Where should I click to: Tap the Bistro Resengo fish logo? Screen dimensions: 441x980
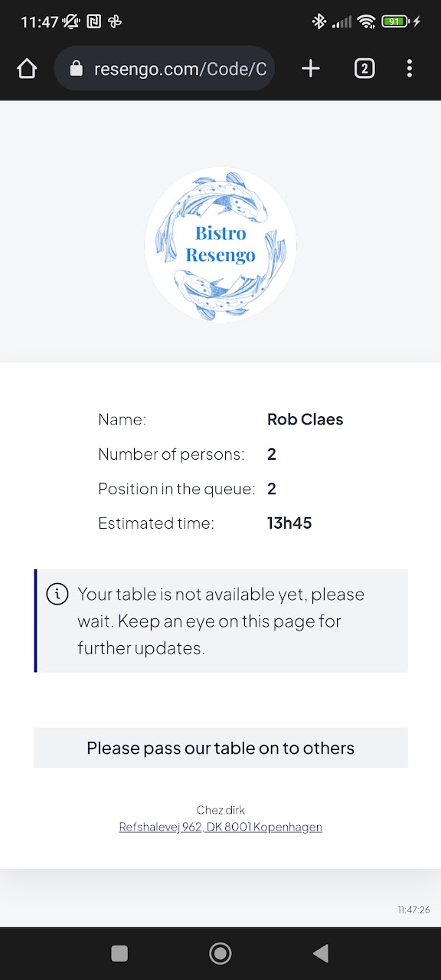tap(220, 244)
